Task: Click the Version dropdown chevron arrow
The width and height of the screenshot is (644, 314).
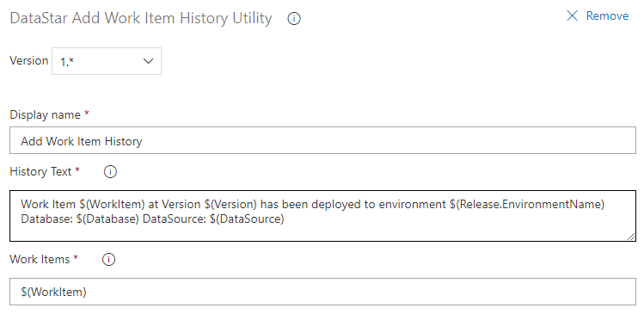Action: (148, 61)
